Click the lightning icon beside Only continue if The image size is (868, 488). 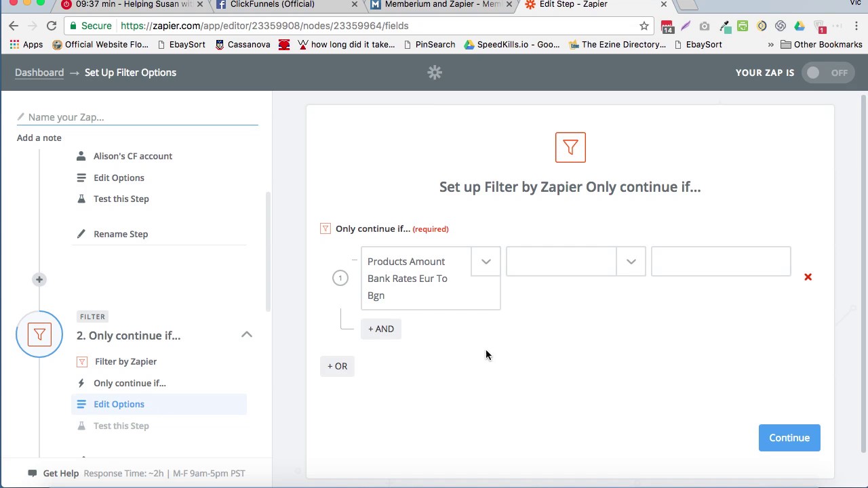tap(81, 383)
